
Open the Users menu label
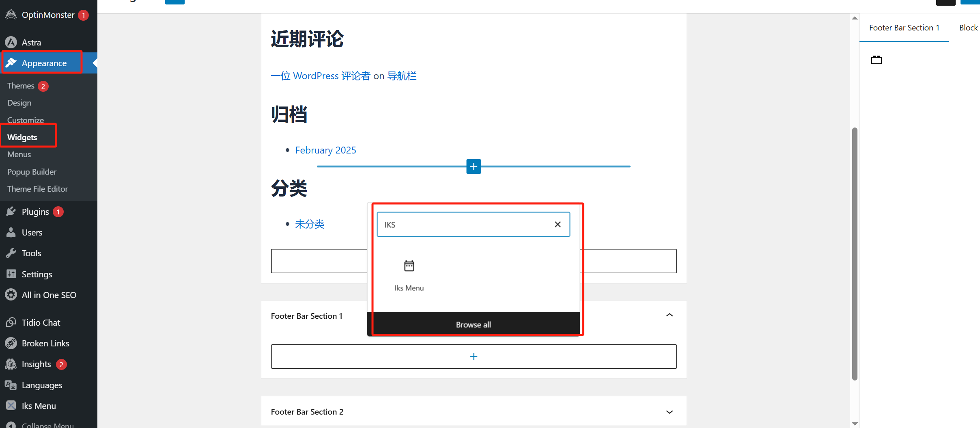pyautogui.click(x=32, y=232)
